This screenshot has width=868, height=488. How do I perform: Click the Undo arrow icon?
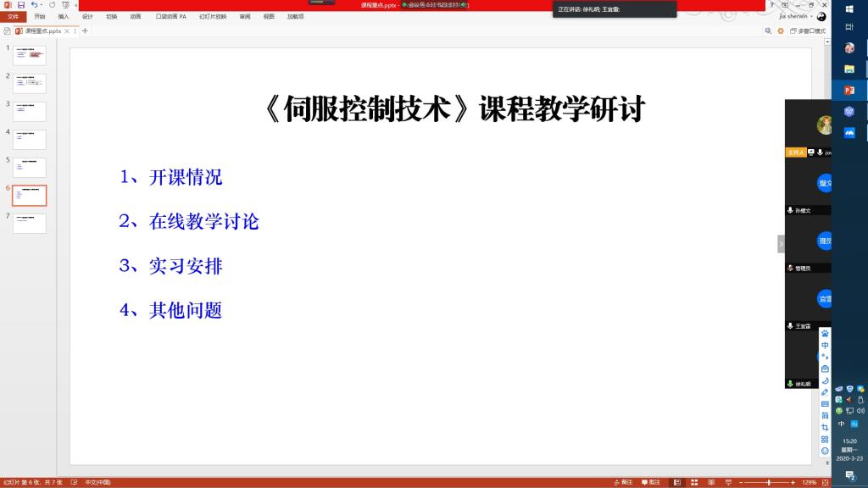pos(34,5)
